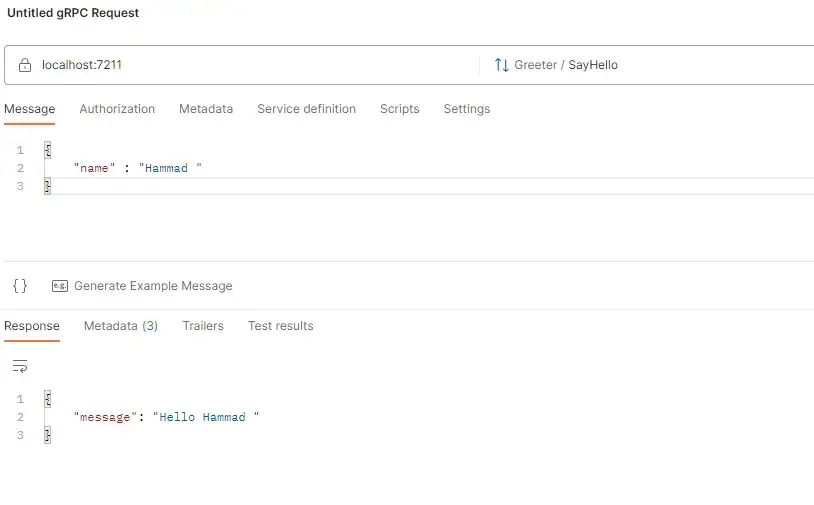
Task: Open the request Metadata tab
Action: pyautogui.click(x=206, y=109)
